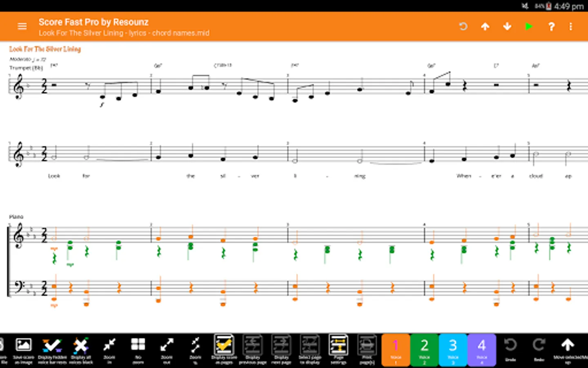588x368 pixels.
Task: Click the up arrow in the orange header
Action: tap(485, 27)
